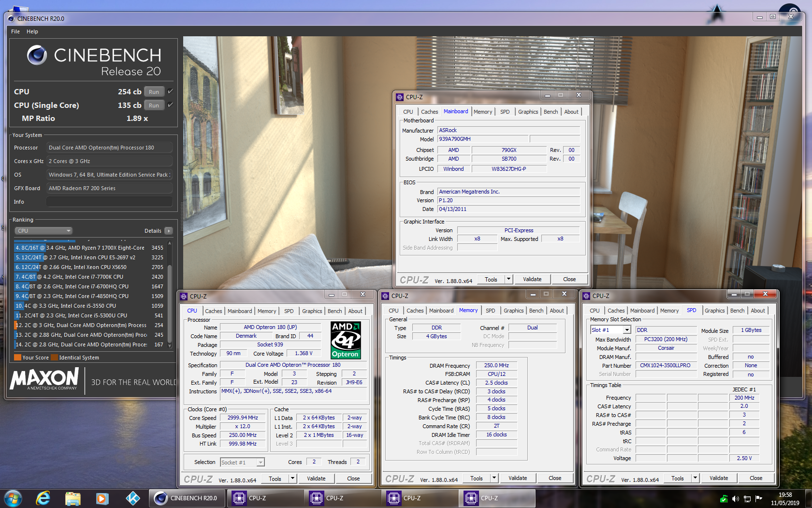Launch Internet Explorer from the taskbar
Image resolution: width=812 pixels, height=508 pixels.
[x=43, y=498]
